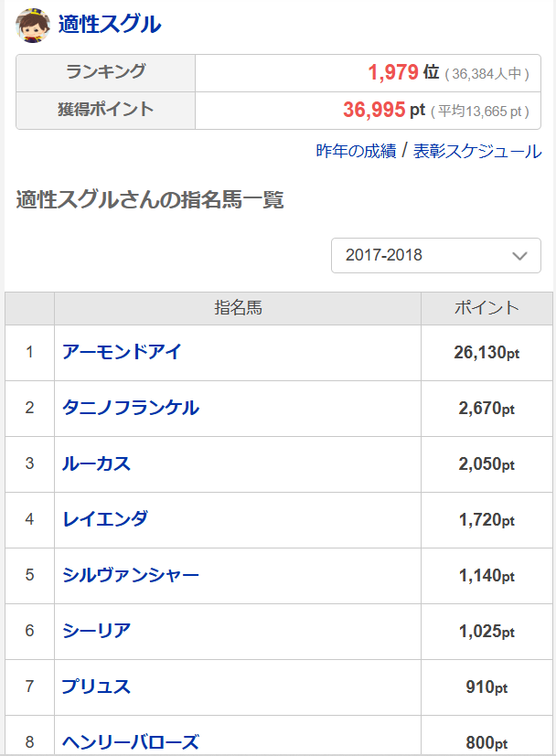Open the 適性スグル profile name link
556x756 pixels.
[x=110, y=24]
